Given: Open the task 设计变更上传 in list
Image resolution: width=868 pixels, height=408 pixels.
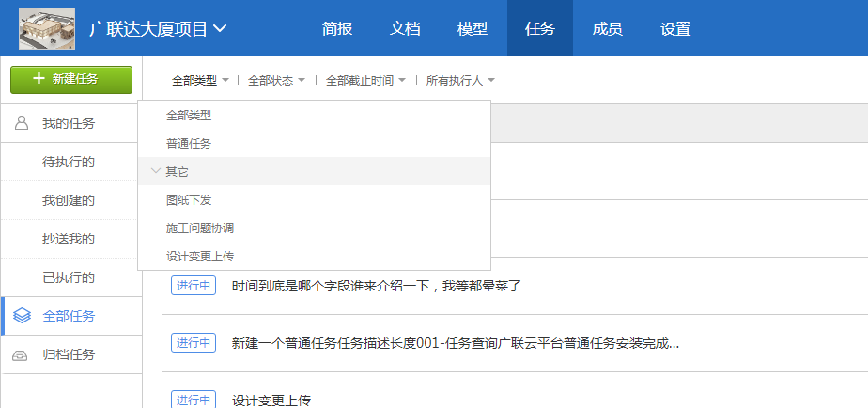Looking at the screenshot, I should click(271, 400).
